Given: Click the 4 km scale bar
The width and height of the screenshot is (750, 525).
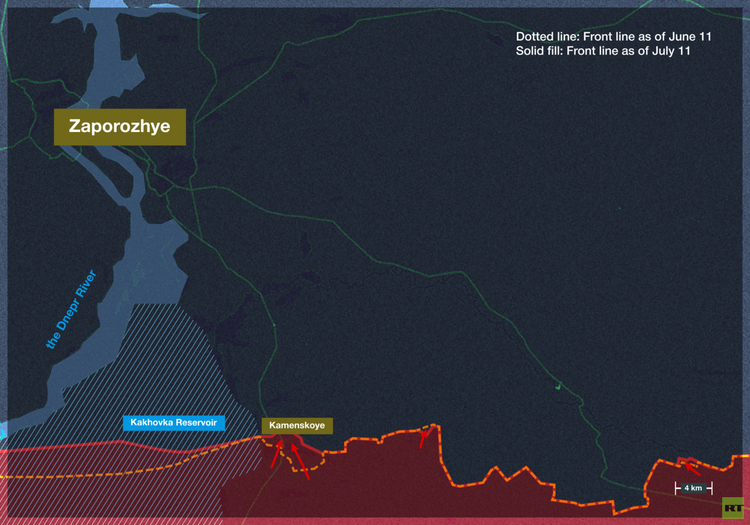Looking at the screenshot, I should pyautogui.click(x=693, y=488).
